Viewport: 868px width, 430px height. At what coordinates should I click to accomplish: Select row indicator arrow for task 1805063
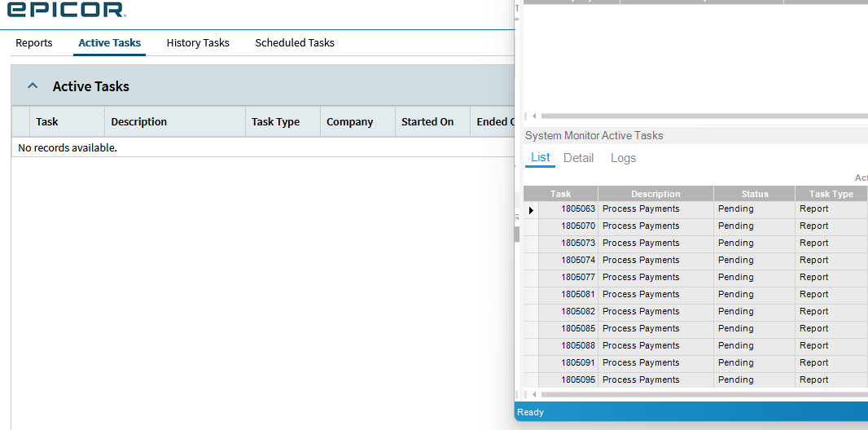click(x=532, y=210)
